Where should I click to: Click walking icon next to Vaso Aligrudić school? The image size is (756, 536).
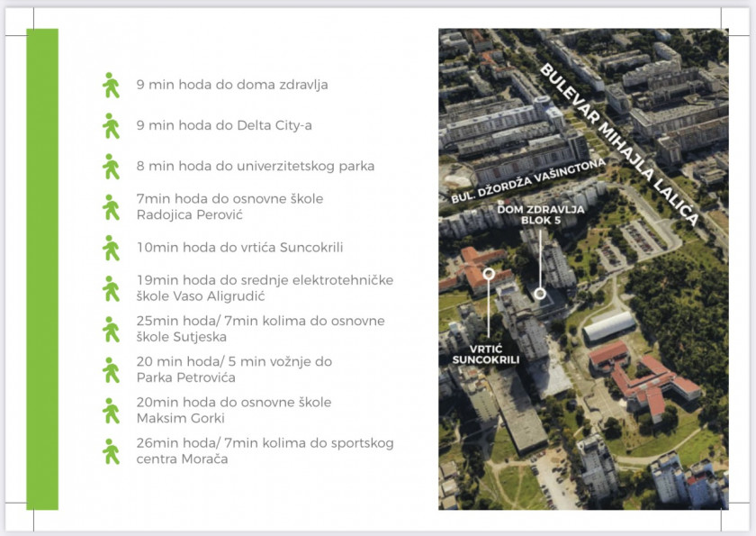point(111,288)
